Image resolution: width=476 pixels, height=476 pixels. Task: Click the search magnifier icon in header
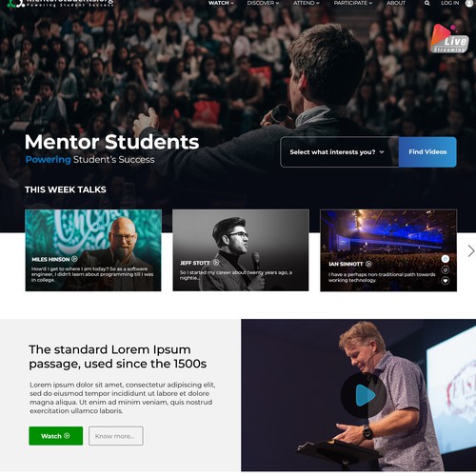[x=427, y=3]
